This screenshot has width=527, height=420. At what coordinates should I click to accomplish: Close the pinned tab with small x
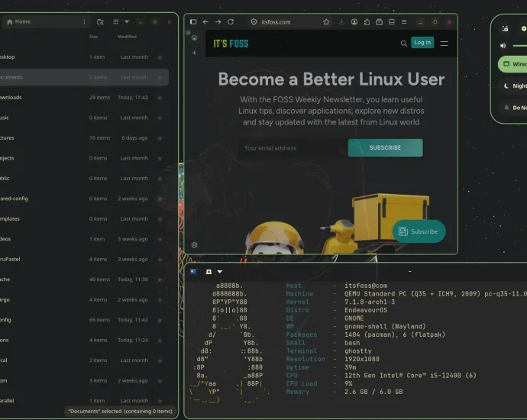(x=188, y=33)
